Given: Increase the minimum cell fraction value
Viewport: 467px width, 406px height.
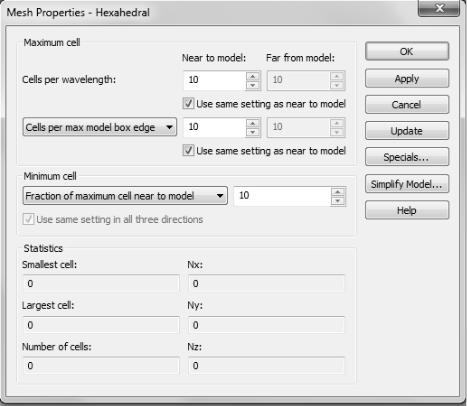Looking at the screenshot, I should [x=338, y=192].
